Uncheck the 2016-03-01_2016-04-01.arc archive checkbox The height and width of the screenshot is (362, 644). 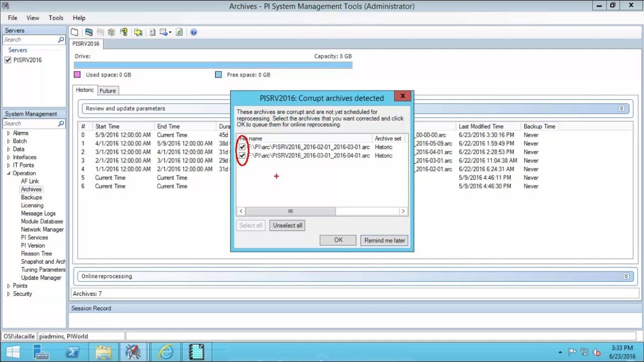[243, 155]
